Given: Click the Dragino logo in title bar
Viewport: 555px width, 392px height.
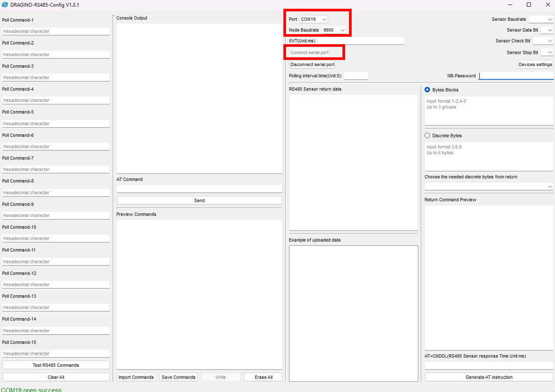Looking at the screenshot, I should click(x=6, y=4).
